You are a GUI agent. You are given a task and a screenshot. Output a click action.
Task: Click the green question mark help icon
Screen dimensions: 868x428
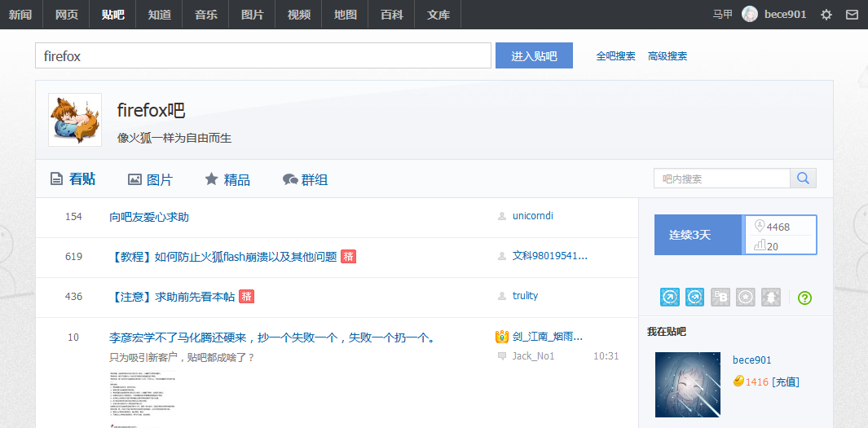click(x=804, y=298)
